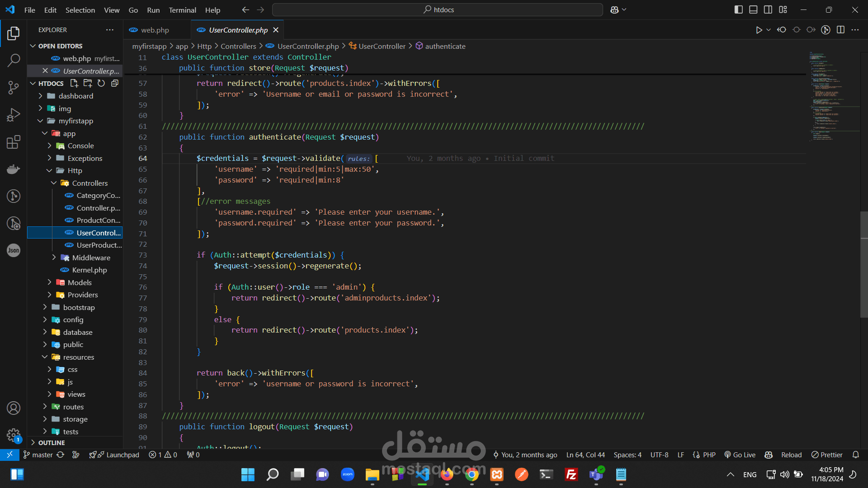The height and width of the screenshot is (488, 868).
Task: Click New File icon in HTDOCS header
Action: (x=74, y=83)
